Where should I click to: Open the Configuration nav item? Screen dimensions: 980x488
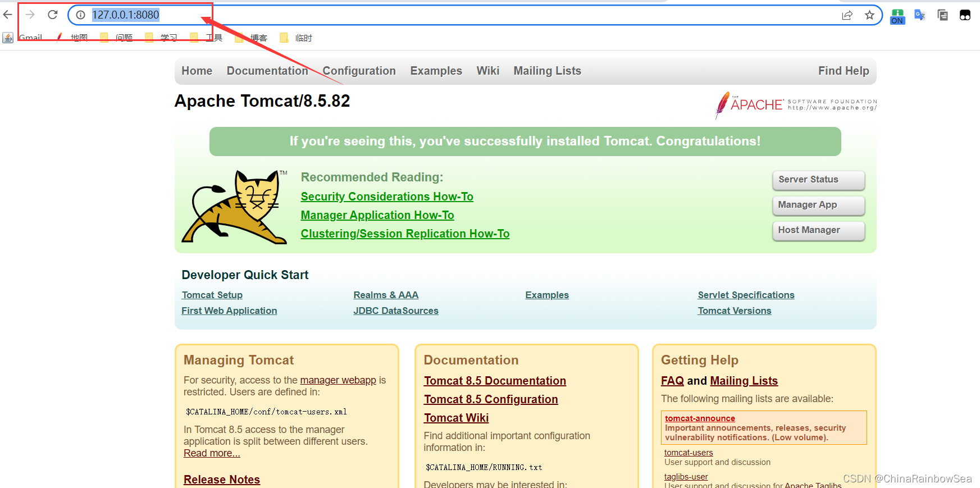coord(359,71)
